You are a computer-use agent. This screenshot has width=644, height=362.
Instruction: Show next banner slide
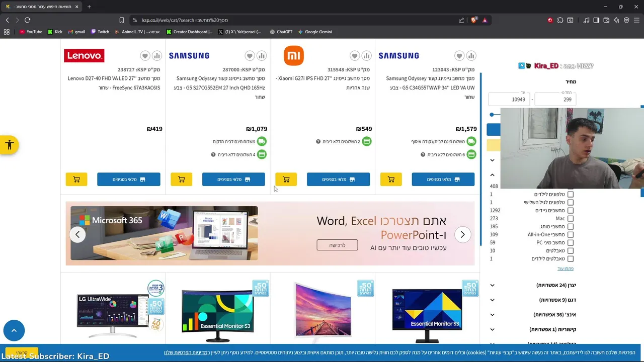tap(462, 234)
